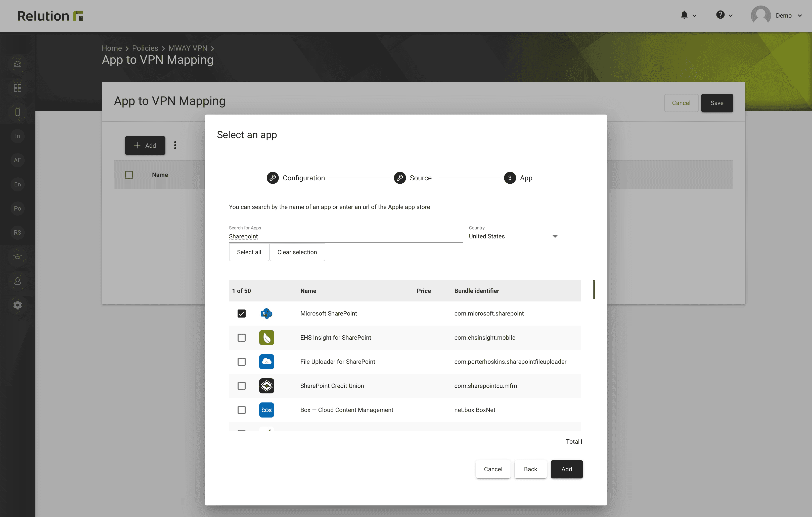Click the app list scrollbar thumb
This screenshot has height=517, width=812.
click(594, 289)
